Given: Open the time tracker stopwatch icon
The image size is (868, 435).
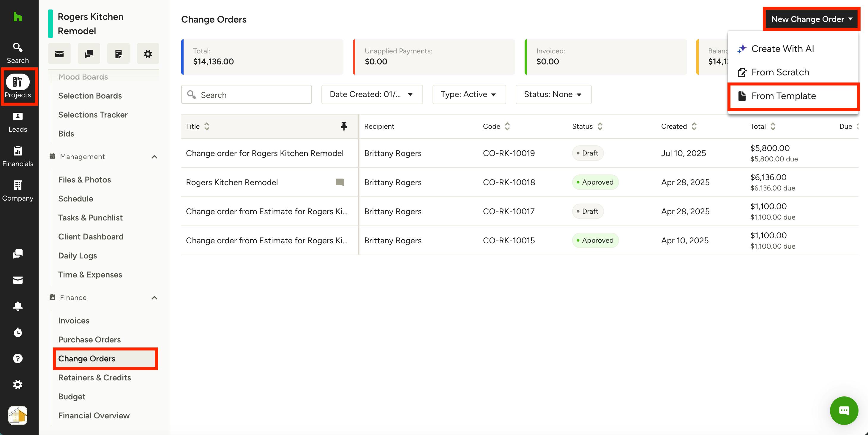Looking at the screenshot, I should [18, 332].
